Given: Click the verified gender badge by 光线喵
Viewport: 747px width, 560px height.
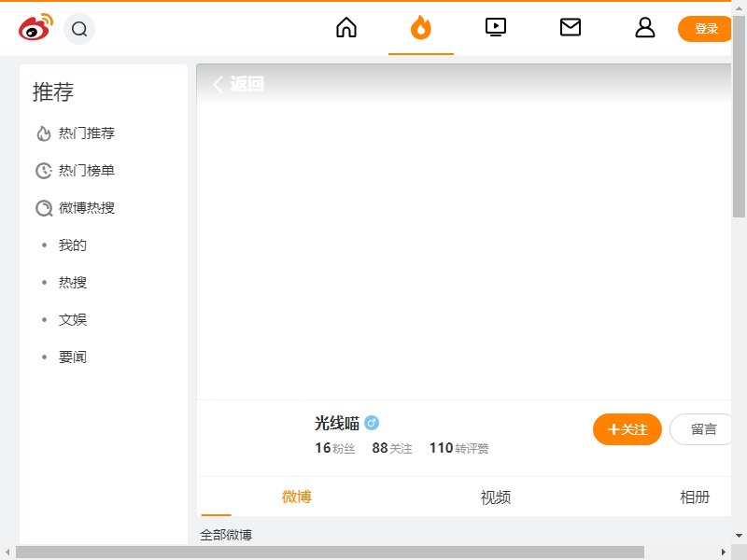Looking at the screenshot, I should click(x=372, y=423).
